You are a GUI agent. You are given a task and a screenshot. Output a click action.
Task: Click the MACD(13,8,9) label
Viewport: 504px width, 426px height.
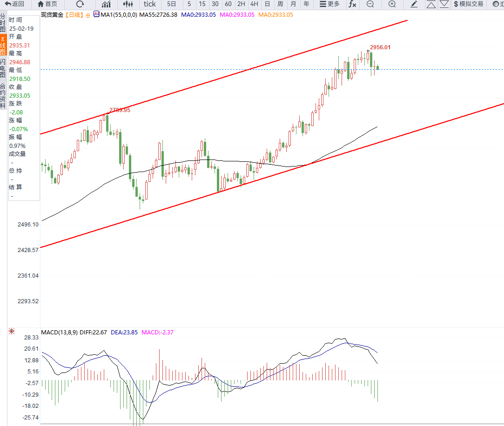pos(60,333)
